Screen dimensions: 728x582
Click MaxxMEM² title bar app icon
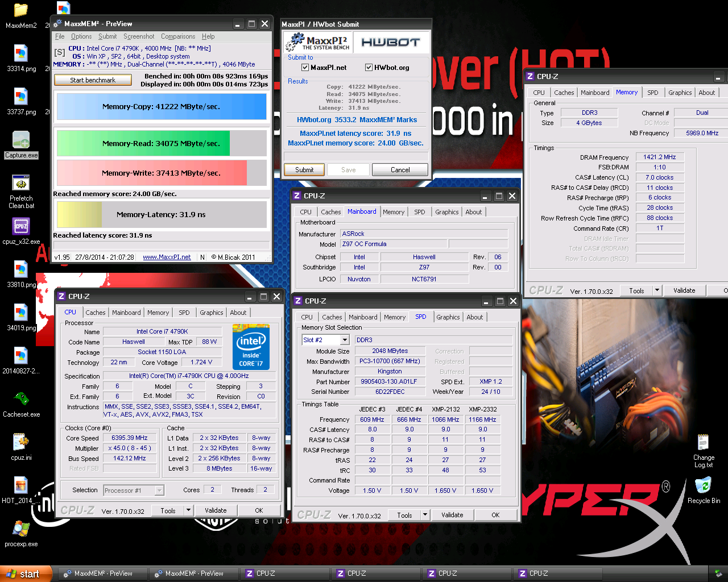tap(57, 24)
